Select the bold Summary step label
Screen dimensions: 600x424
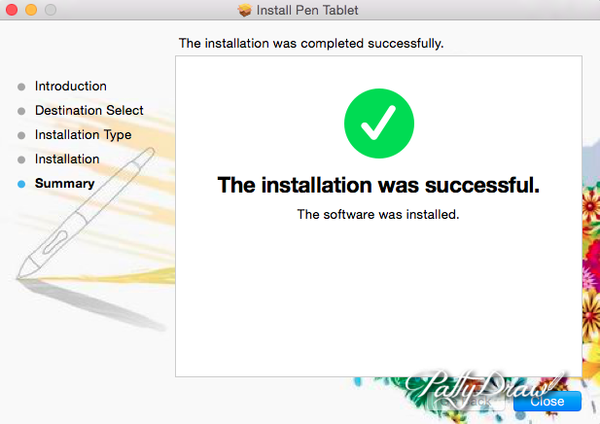coord(65,183)
